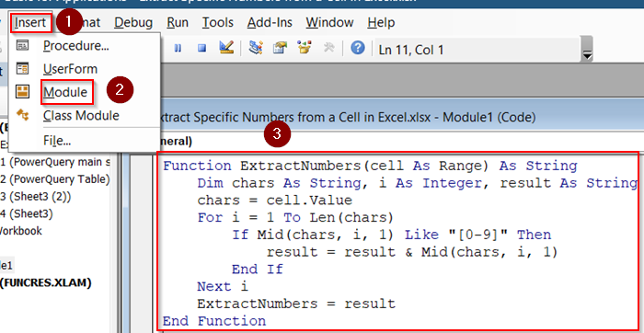Click the Function ExtractNumbers declaration line
This screenshot has width=644, height=333.
[370, 166]
